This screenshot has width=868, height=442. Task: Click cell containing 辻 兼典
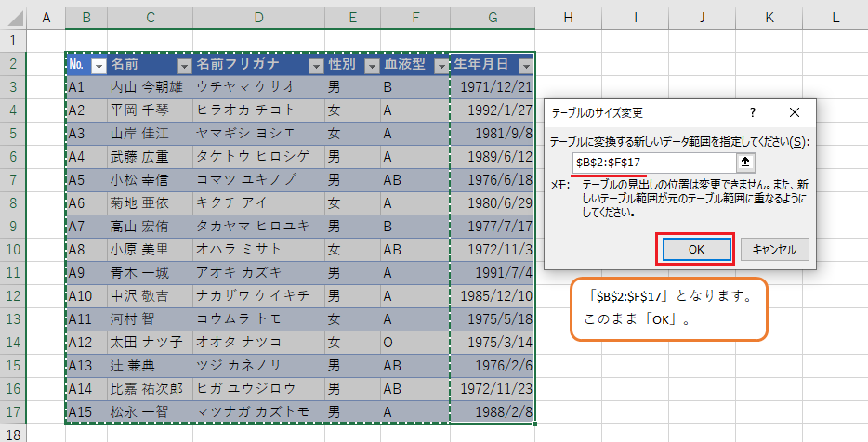[150, 366]
